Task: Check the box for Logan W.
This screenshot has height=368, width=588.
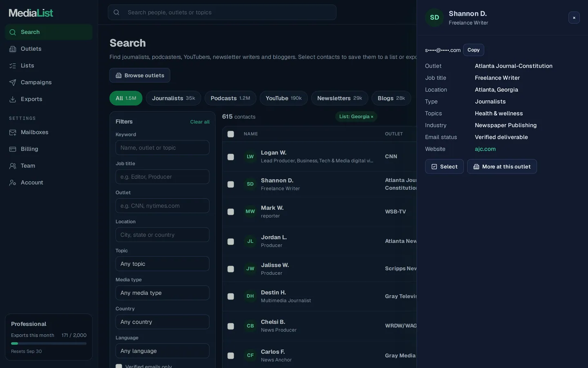Action: (231, 157)
